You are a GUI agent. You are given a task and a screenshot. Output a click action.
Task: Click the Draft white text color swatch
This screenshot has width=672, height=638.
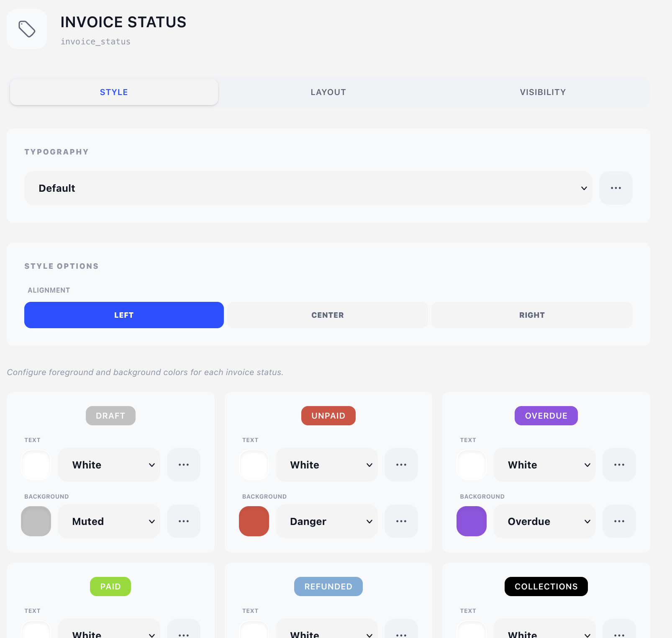(36, 465)
